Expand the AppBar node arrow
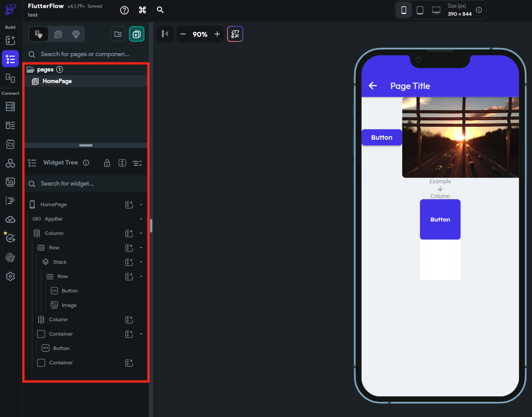 click(141, 219)
